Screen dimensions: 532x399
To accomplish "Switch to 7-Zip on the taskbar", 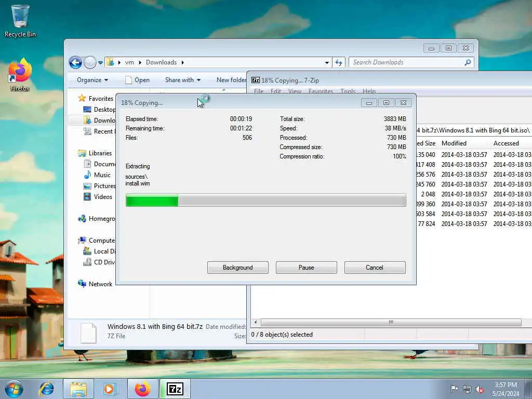I will (175, 389).
